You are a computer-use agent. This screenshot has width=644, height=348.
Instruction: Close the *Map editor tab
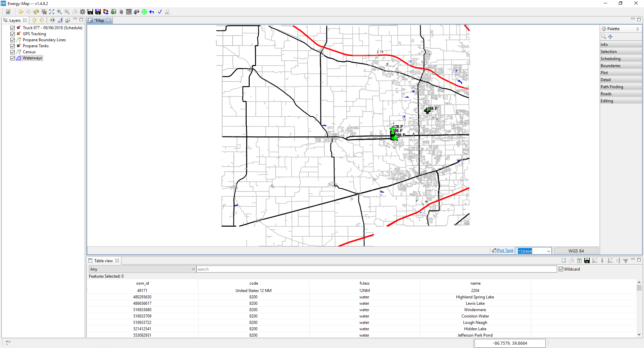(x=108, y=20)
